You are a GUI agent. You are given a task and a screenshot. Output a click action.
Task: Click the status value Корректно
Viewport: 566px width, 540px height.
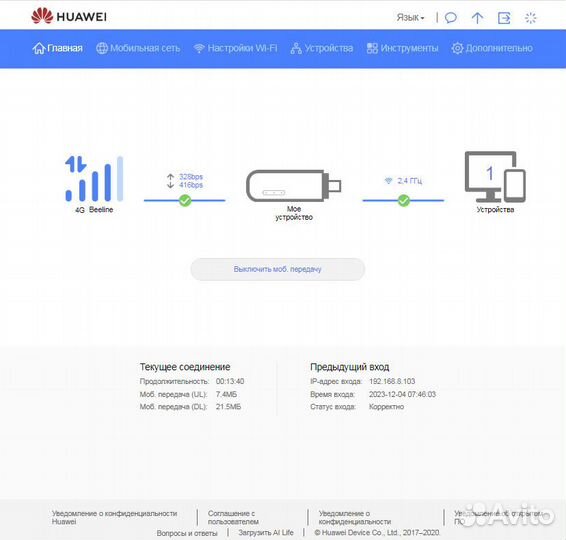(x=386, y=406)
